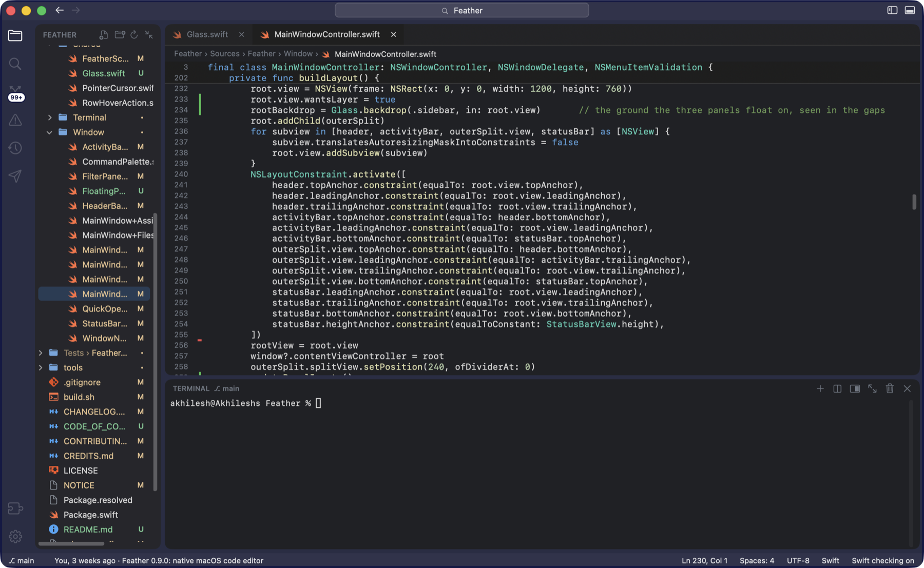Open README.md in the tree

pos(94,530)
